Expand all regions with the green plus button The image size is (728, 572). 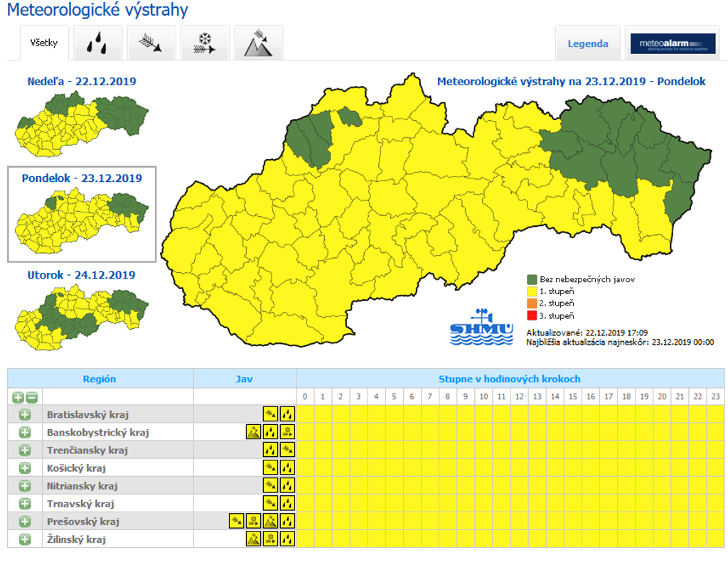click(18, 397)
